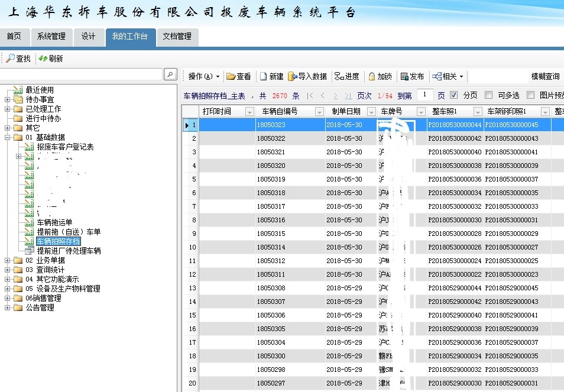
Task: Toggle the 分页 pagination checkbox
Action: click(x=454, y=95)
